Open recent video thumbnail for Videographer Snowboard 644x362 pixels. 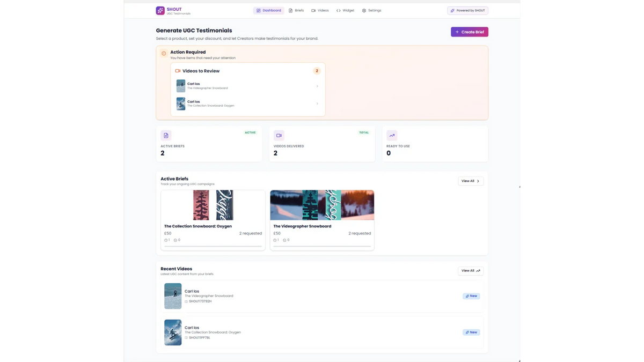click(x=173, y=296)
